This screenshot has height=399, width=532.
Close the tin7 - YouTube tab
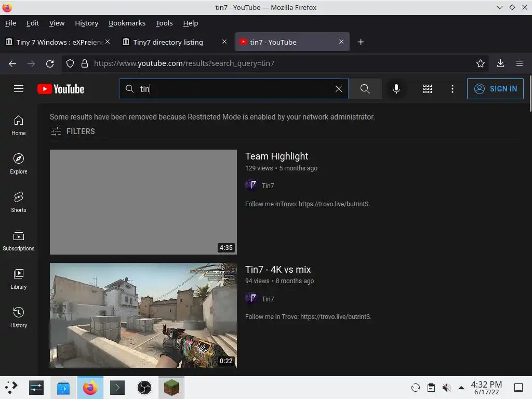click(341, 42)
